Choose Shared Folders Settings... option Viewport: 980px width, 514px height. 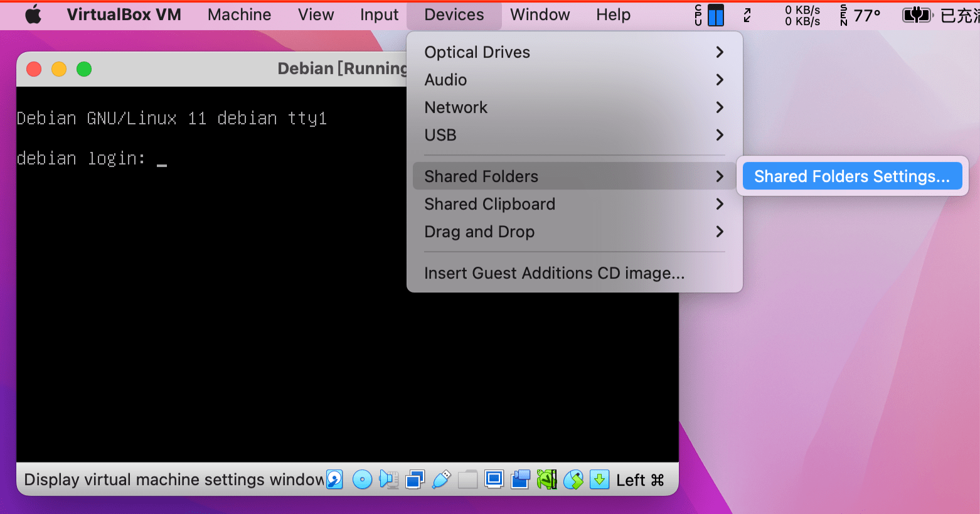(x=852, y=176)
